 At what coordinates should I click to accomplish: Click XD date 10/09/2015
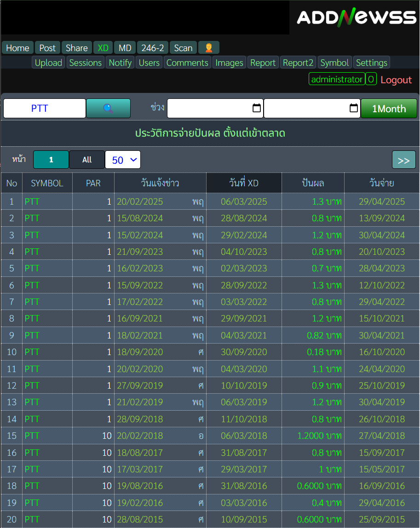click(x=244, y=519)
